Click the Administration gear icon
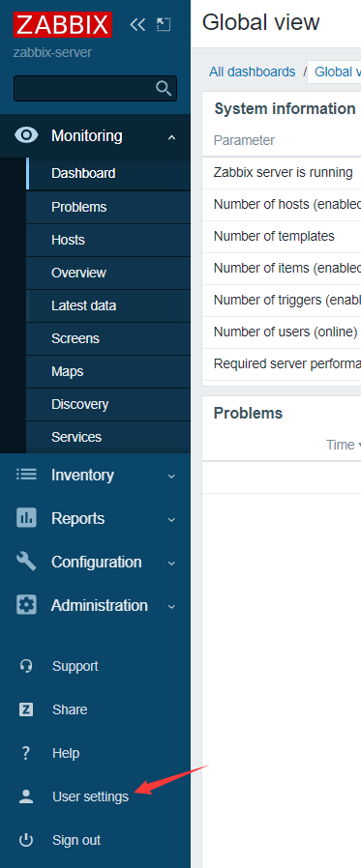361x868 pixels. click(x=26, y=605)
